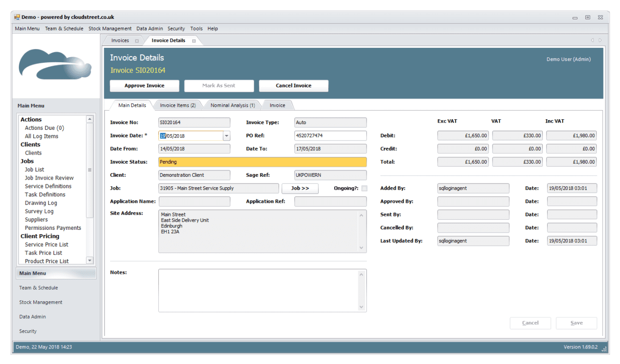The image size is (620, 364).
Task: Open the Nominal Analysis tab
Action: pos(232,105)
